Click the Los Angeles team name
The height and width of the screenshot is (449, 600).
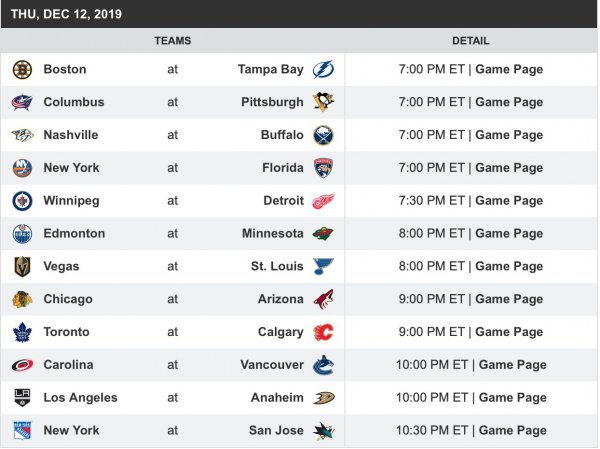coord(80,398)
